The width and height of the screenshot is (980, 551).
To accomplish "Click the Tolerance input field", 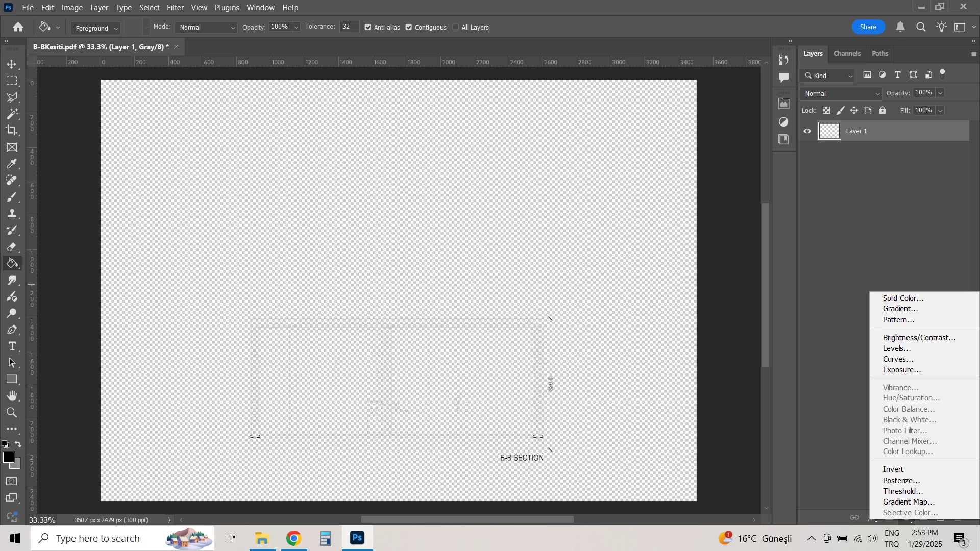I will click(x=349, y=27).
